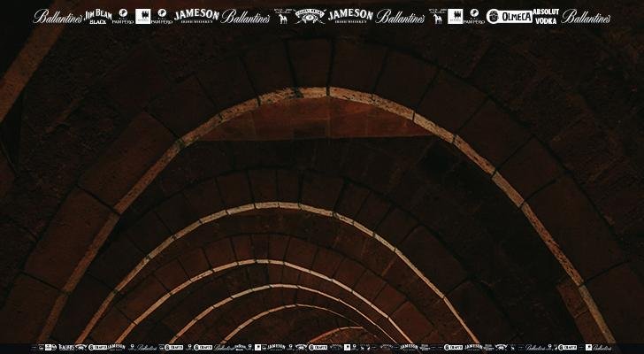Image resolution: width=644 pixels, height=354 pixels.
Task: Click the second white horse logo, top banner
Action: pyautogui.click(x=436, y=16)
